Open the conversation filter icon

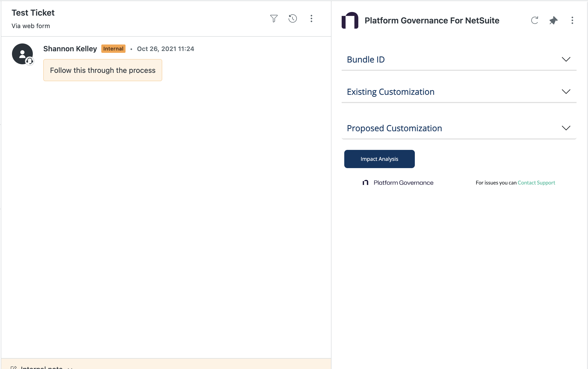pyautogui.click(x=274, y=18)
